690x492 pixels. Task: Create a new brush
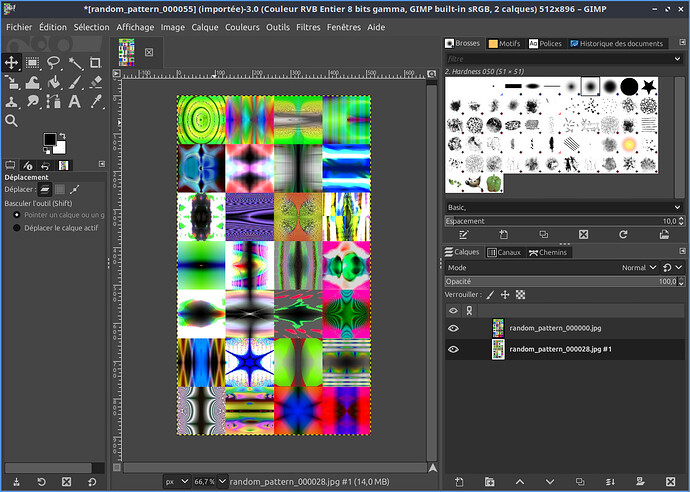(503, 235)
